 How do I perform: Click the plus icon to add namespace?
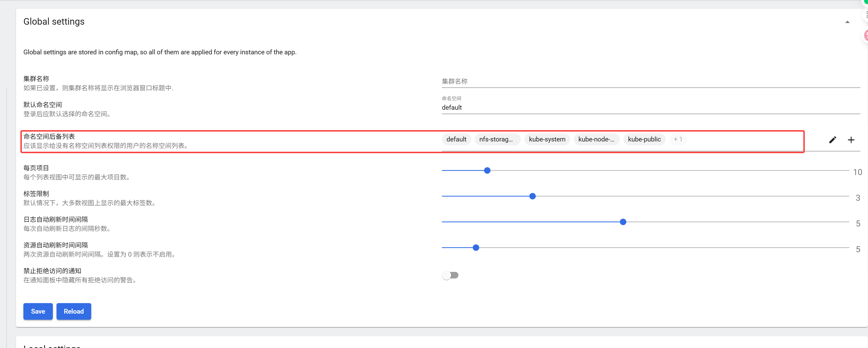point(851,140)
